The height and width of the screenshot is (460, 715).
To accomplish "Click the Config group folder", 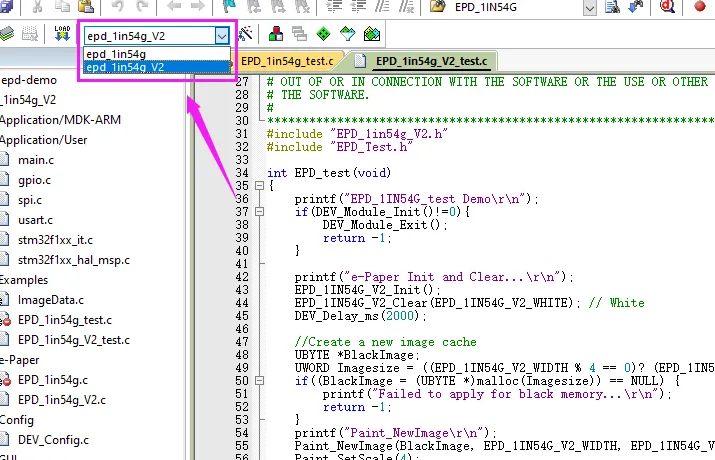I will [17, 420].
